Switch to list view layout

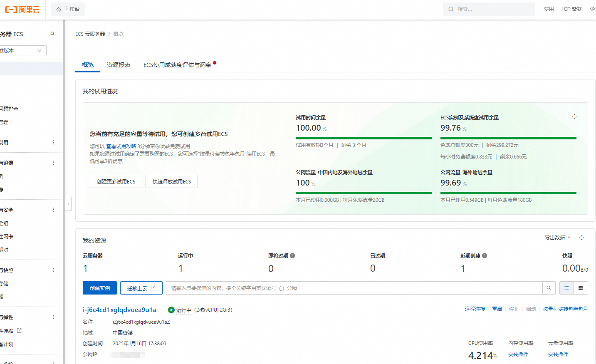click(x=566, y=288)
